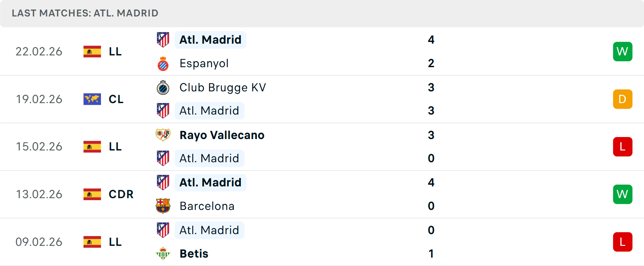Open the Atl. Madrid team page
Viewport: 644px width, 266px height.
click(x=210, y=39)
